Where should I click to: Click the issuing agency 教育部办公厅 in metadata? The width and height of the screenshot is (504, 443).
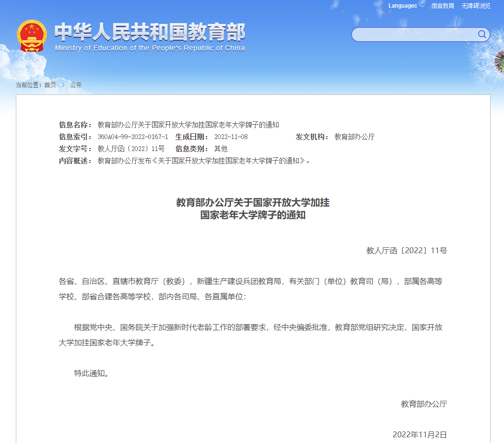click(354, 137)
